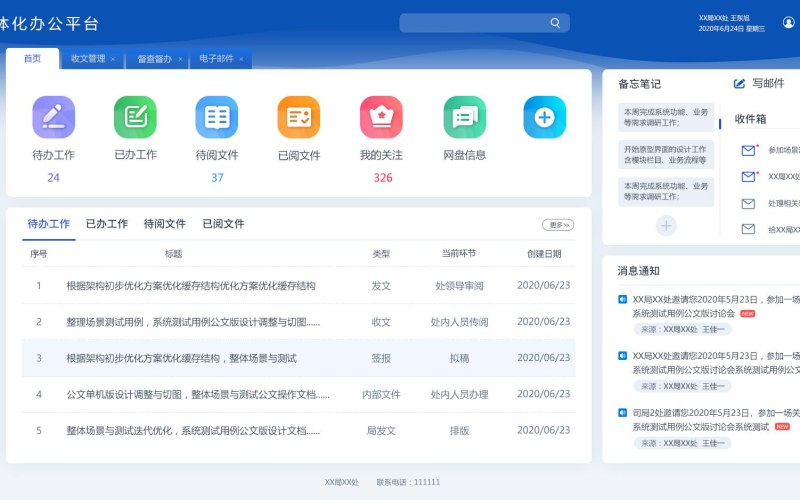The height and width of the screenshot is (500, 800).
Task: Open row 5 整体场景与测试迭代优化
Action: 193,431
